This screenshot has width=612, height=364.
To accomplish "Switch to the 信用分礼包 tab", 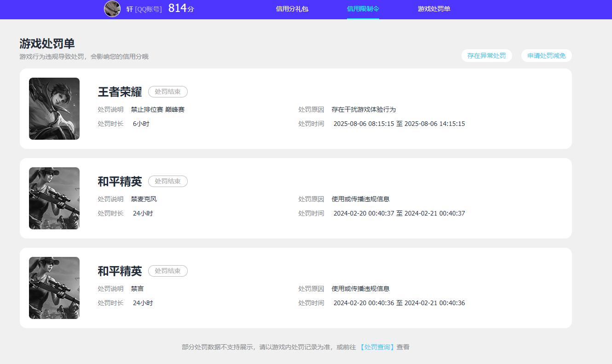I will (293, 9).
